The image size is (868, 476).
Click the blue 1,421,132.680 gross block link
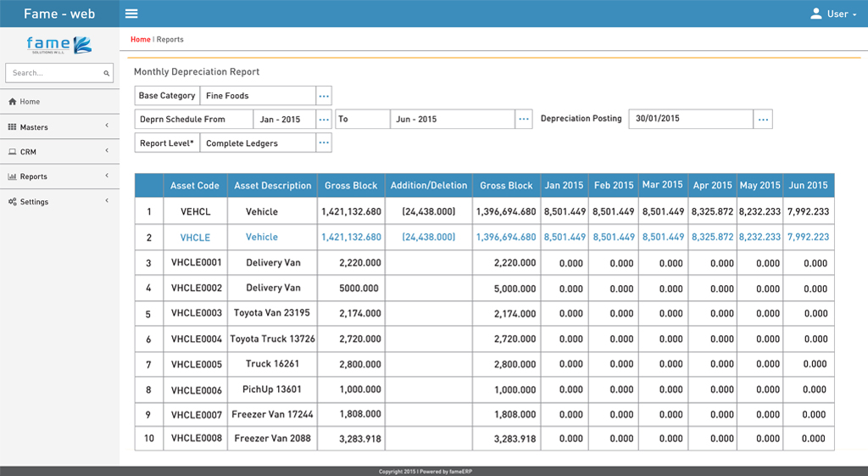click(351, 238)
